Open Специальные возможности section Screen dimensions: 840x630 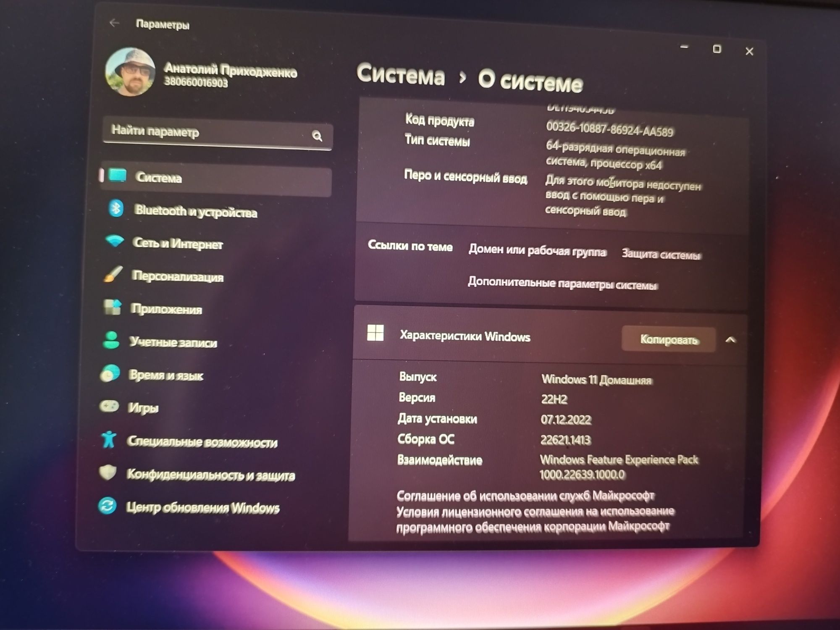tap(202, 441)
